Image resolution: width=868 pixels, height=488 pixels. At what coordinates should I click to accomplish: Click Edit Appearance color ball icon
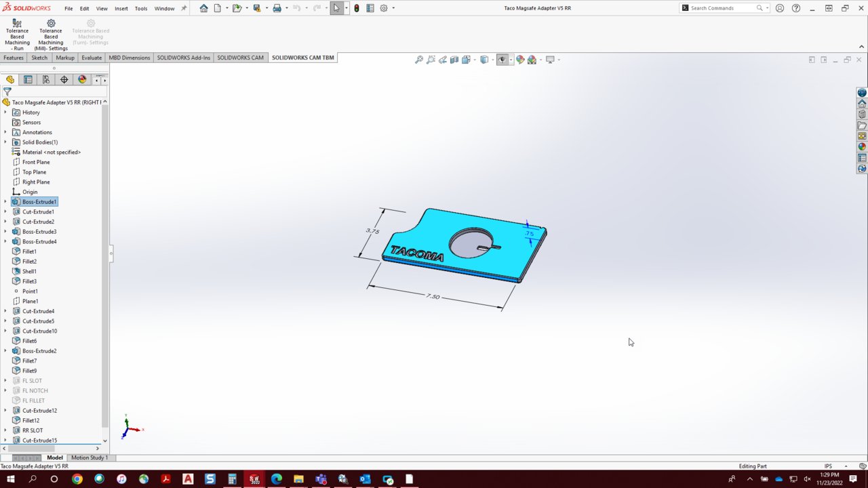[520, 60]
